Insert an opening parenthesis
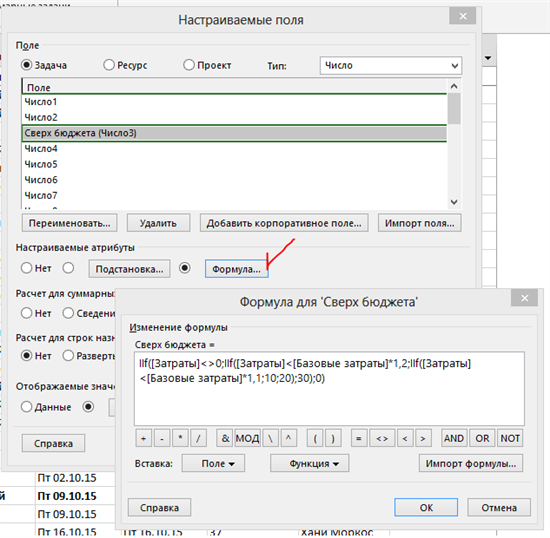This screenshot has width=550, height=538. click(x=315, y=438)
